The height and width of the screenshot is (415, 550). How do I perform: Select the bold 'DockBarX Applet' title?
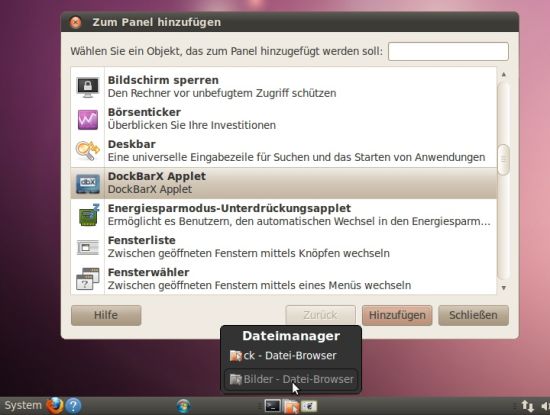point(156,176)
